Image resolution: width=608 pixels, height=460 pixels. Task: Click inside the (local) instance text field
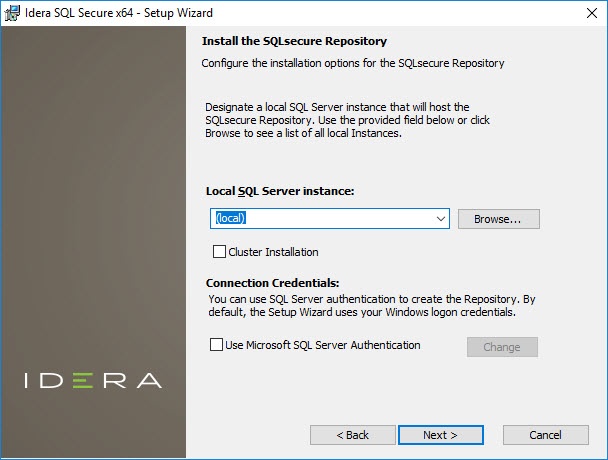coord(320,218)
